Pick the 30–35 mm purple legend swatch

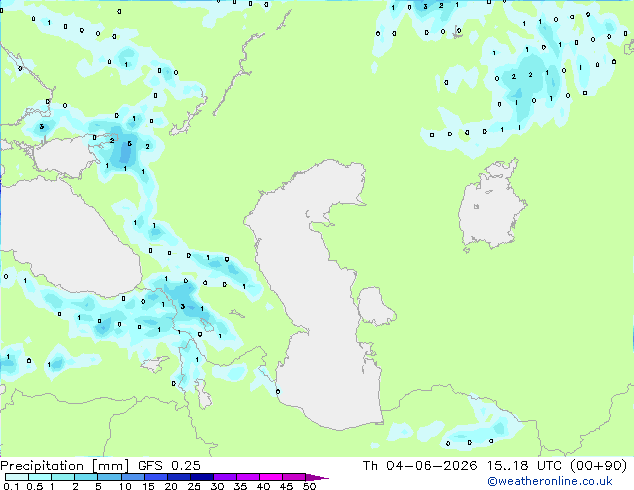(225, 477)
